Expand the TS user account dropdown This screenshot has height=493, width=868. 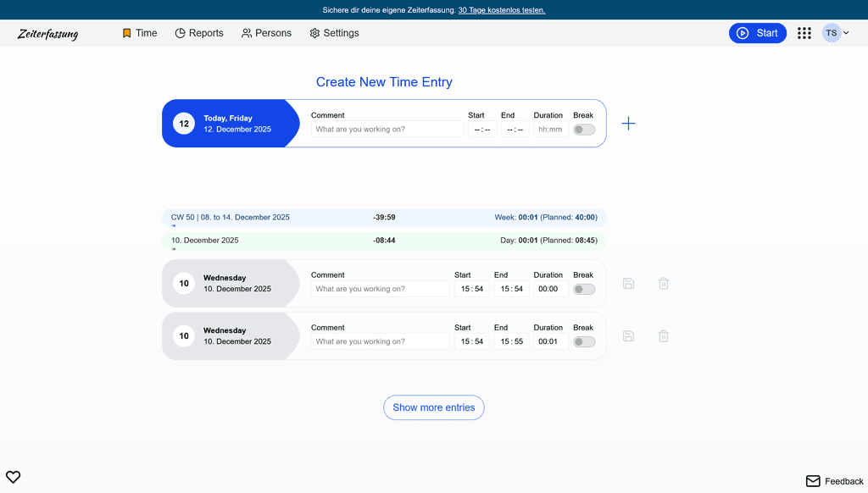836,33
